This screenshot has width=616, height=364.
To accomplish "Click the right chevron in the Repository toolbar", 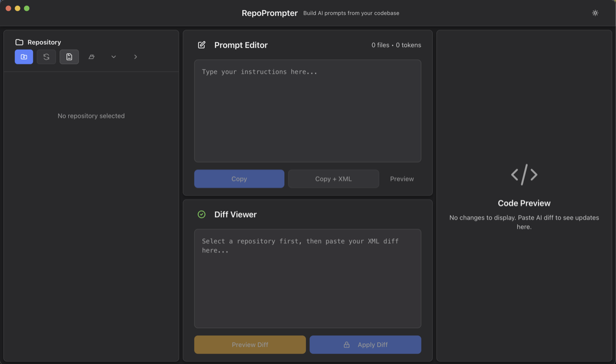I will (136, 56).
